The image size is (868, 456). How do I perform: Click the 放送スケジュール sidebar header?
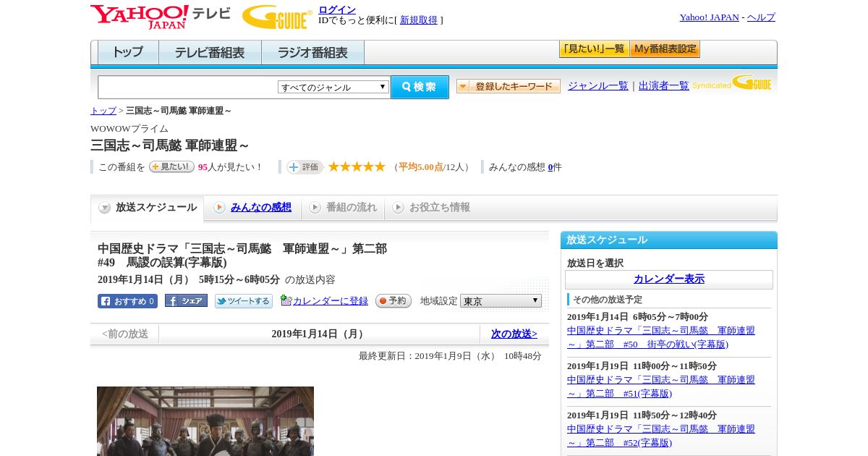[x=669, y=240]
